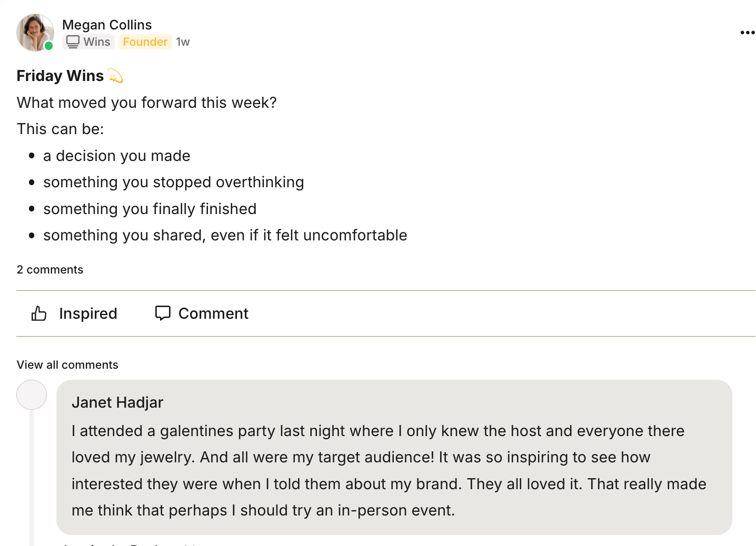Image resolution: width=756 pixels, height=546 pixels.
Task: Click the 2 comments link
Action: [x=50, y=269]
